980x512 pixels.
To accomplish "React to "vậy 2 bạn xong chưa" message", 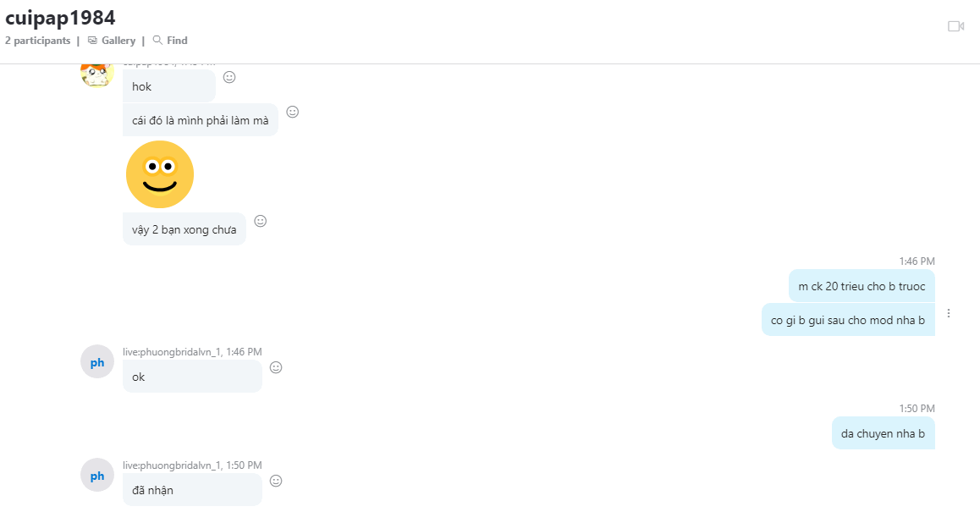I will 261,221.
